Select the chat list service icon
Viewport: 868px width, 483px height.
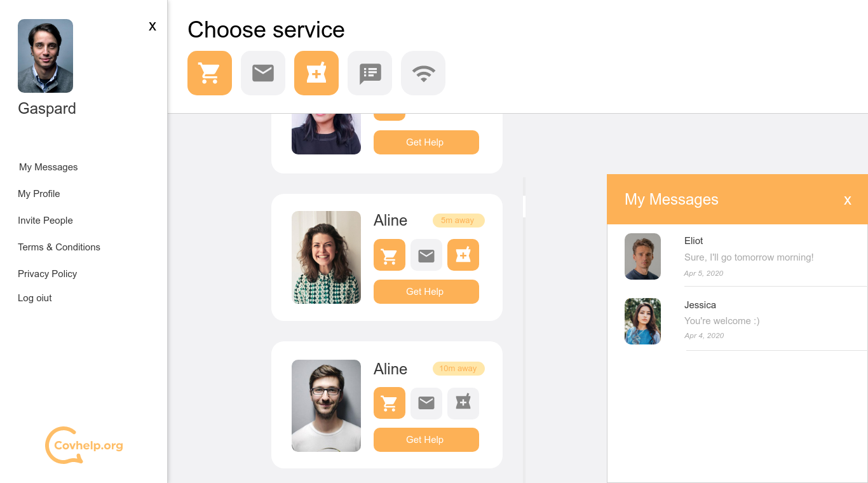pyautogui.click(x=370, y=73)
